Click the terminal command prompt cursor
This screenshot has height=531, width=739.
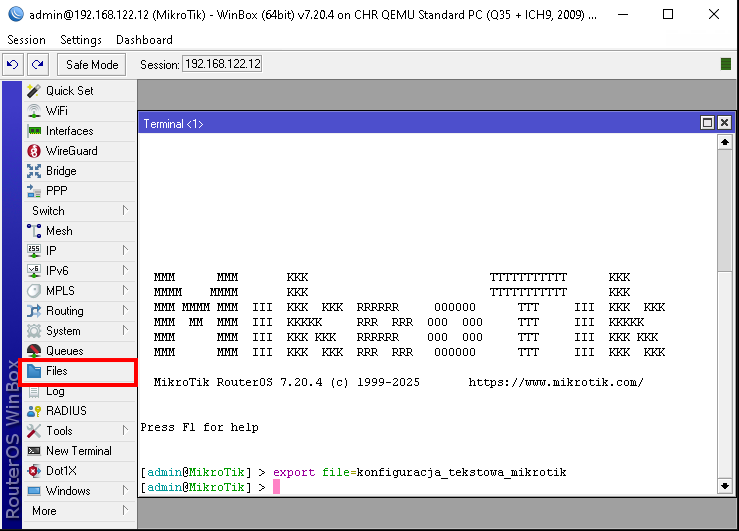[x=277, y=487]
